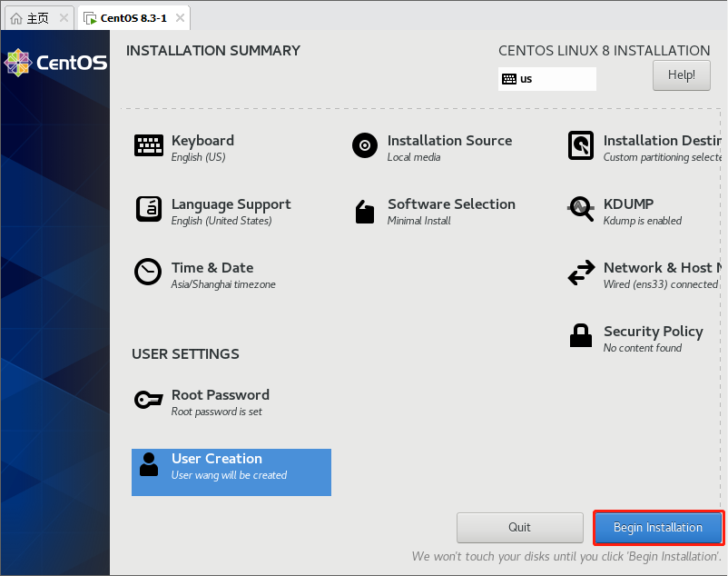Click the 'Kdump is enabled' text
The height and width of the screenshot is (576, 728).
[x=643, y=221]
